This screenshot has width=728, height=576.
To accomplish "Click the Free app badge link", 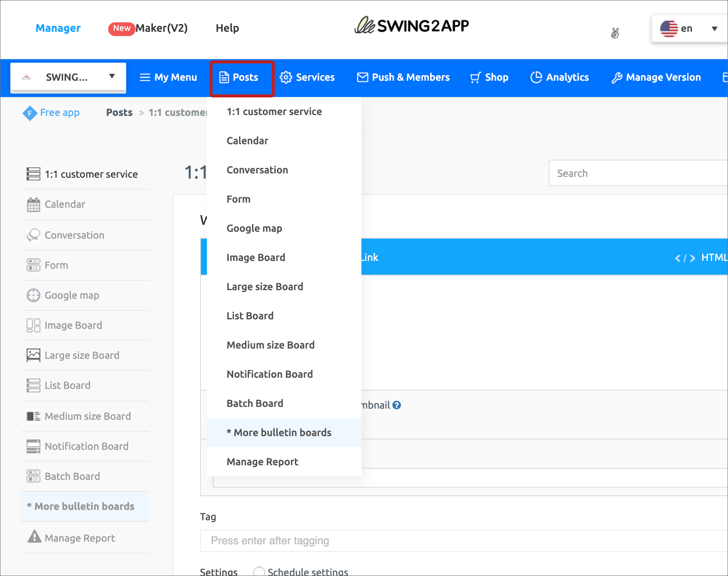I will (51, 113).
